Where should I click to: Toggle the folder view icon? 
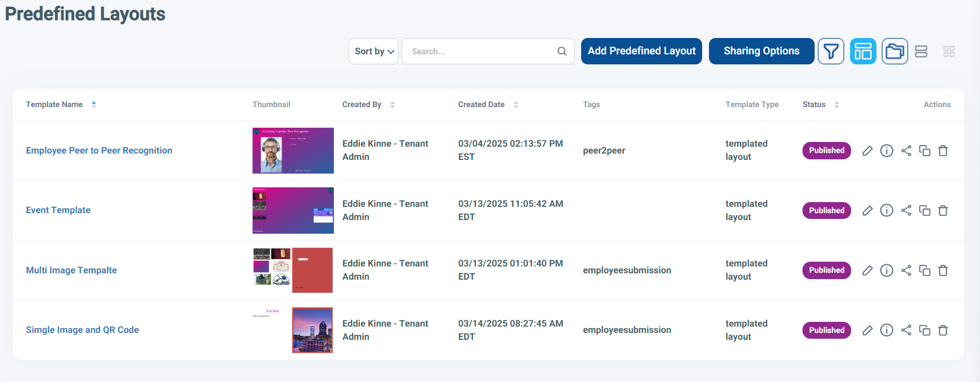(x=894, y=51)
